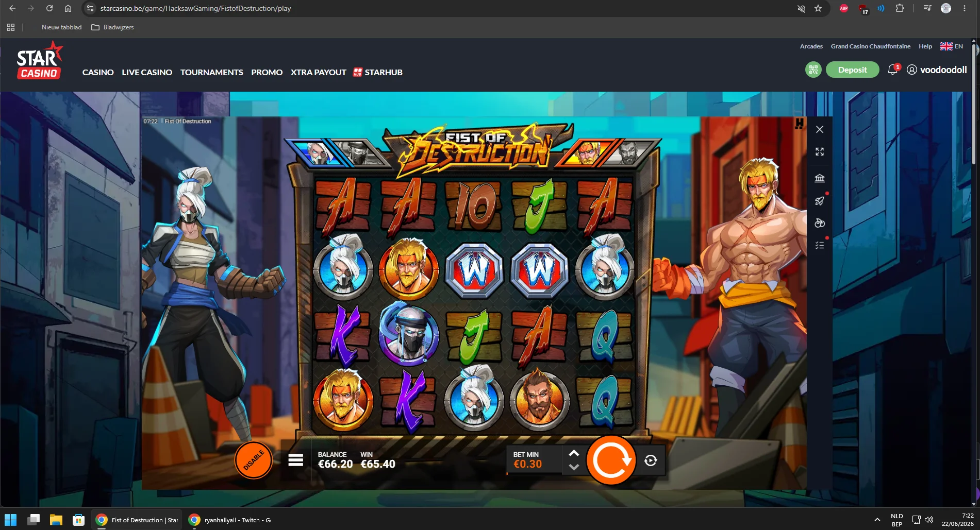Switch to the ryanhallyall Twitch Chrome window
980x530 pixels.
pos(230,520)
